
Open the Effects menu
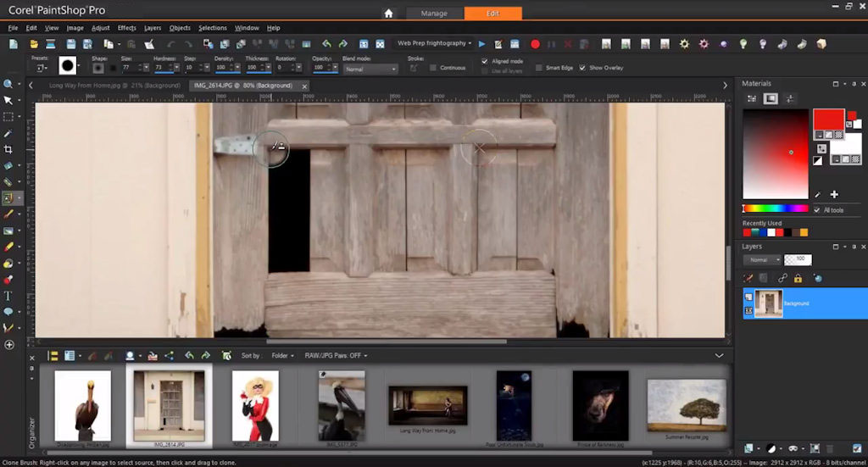tap(127, 28)
